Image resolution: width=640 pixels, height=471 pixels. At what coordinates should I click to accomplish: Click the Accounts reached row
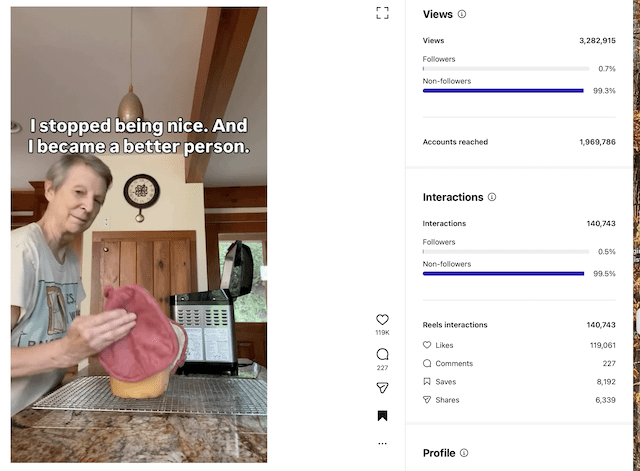518,142
